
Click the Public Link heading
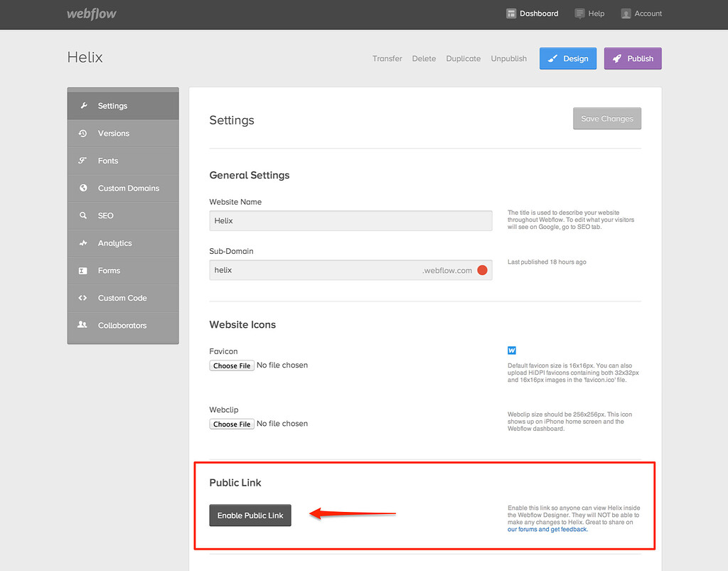click(235, 483)
